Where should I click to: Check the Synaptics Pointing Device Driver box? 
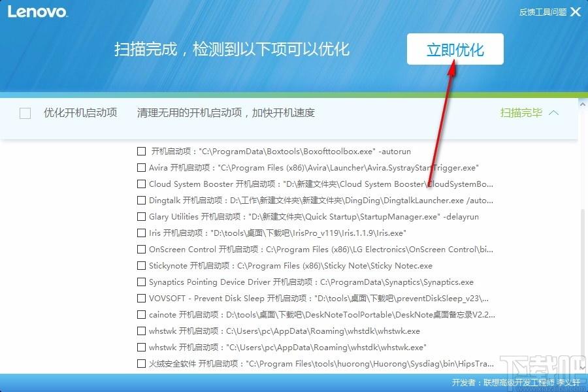pos(141,282)
